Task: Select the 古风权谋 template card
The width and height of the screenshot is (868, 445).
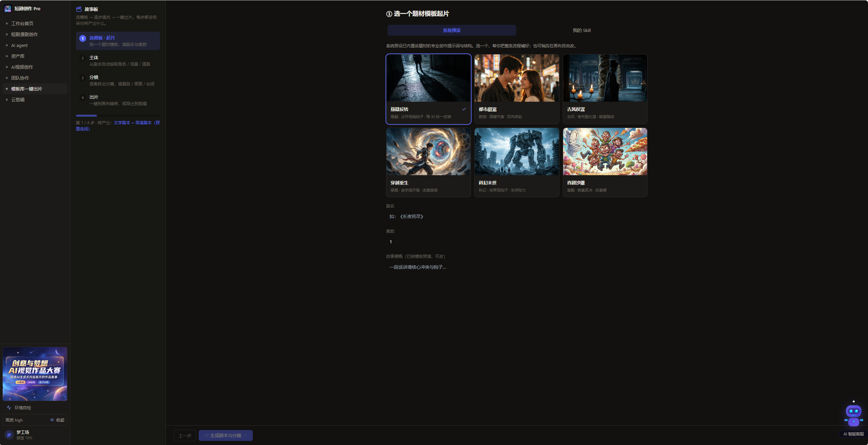Action: click(x=605, y=89)
